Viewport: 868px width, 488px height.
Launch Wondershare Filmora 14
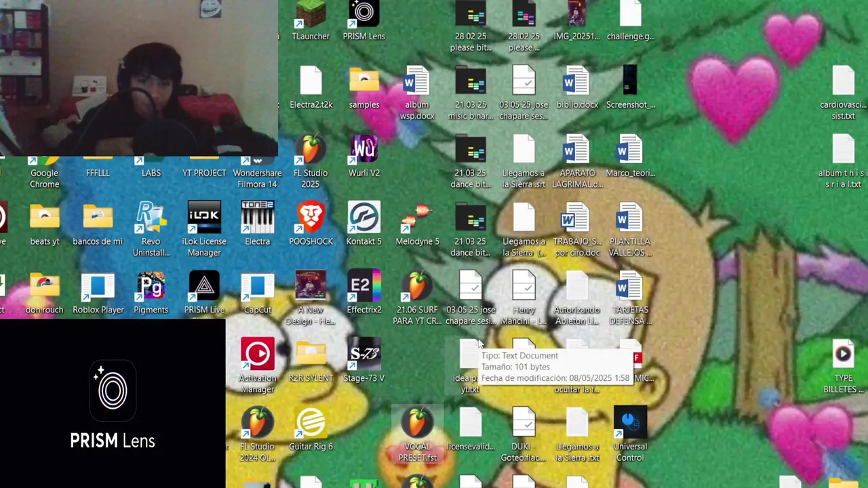click(258, 173)
